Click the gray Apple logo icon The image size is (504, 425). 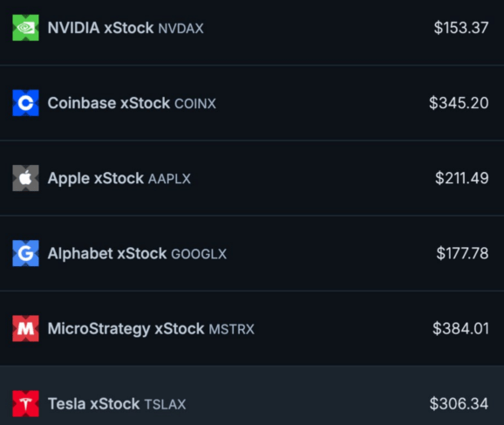(x=25, y=178)
